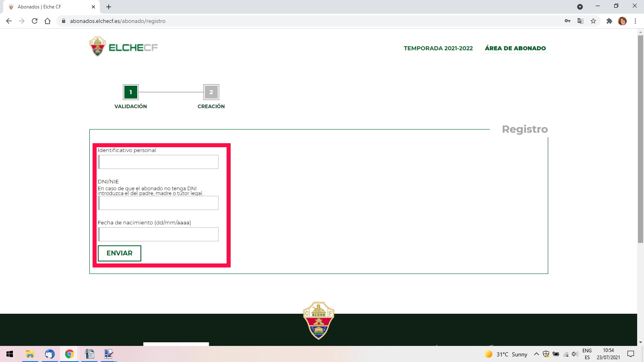Click the TEMPORADA 2021-2022 link
The image size is (644, 362).
tap(438, 48)
